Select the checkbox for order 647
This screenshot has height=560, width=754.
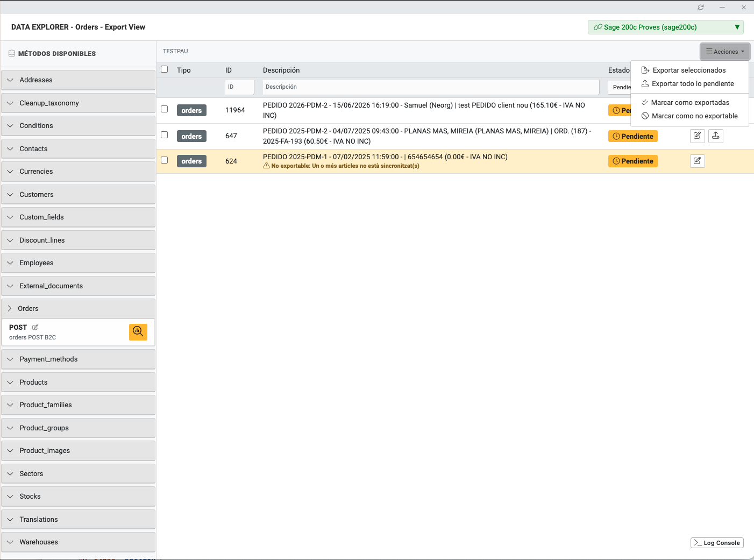coord(165,134)
